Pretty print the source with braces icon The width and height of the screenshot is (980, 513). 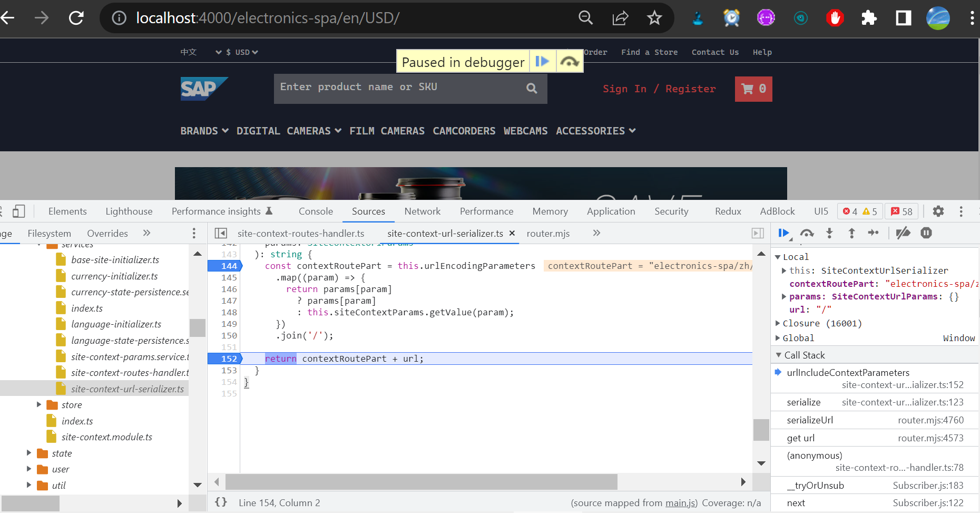click(221, 502)
